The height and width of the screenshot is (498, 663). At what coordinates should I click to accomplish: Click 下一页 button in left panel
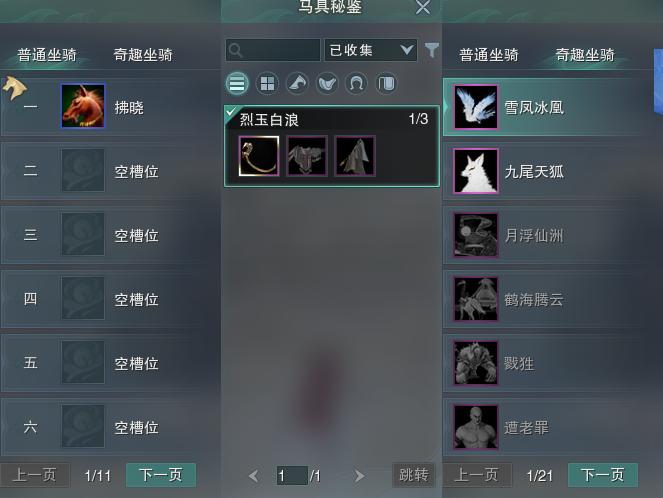161,475
